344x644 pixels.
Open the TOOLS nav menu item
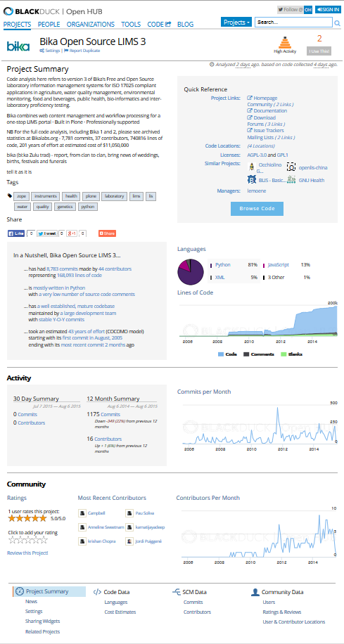(131, 24)
